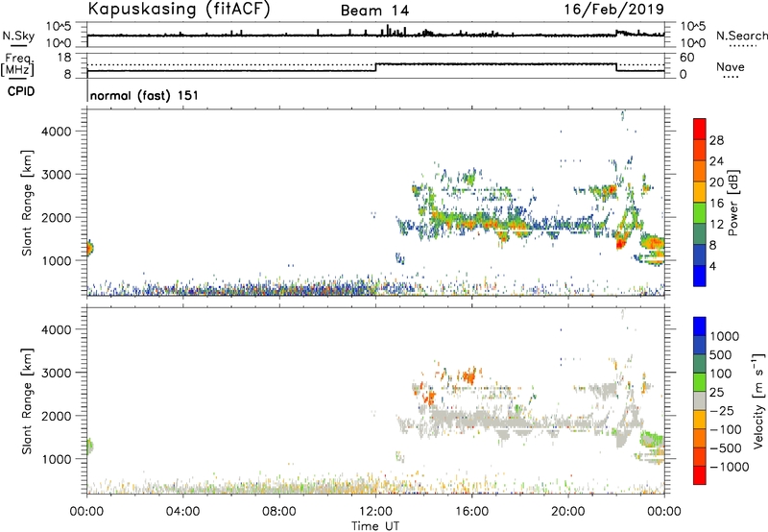Image resolution: width=768 pixels, height=532 pixels.
Task: Click the "500" tick on Velocity colorbar
Action: click(x=721, y=355)
